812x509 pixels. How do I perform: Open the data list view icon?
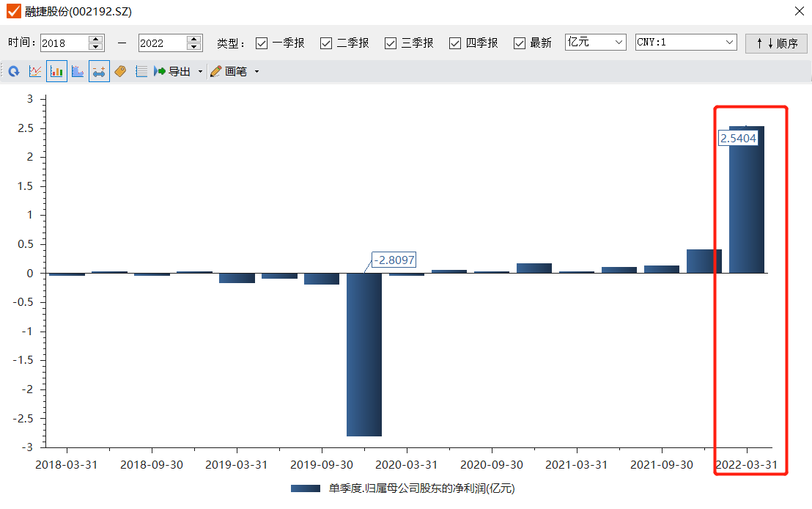click(x=141, y=72)
